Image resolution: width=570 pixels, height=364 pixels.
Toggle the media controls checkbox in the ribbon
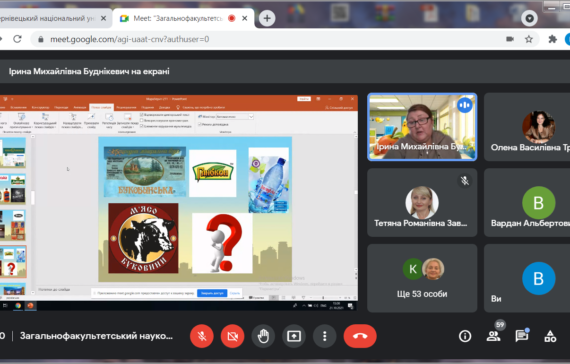point(142,126)
